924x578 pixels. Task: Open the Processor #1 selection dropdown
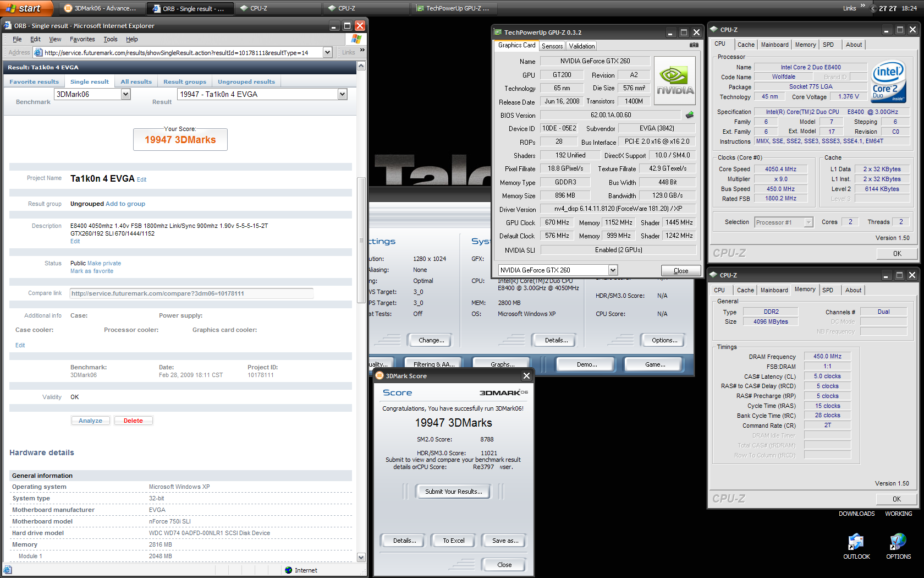point(809,222)
